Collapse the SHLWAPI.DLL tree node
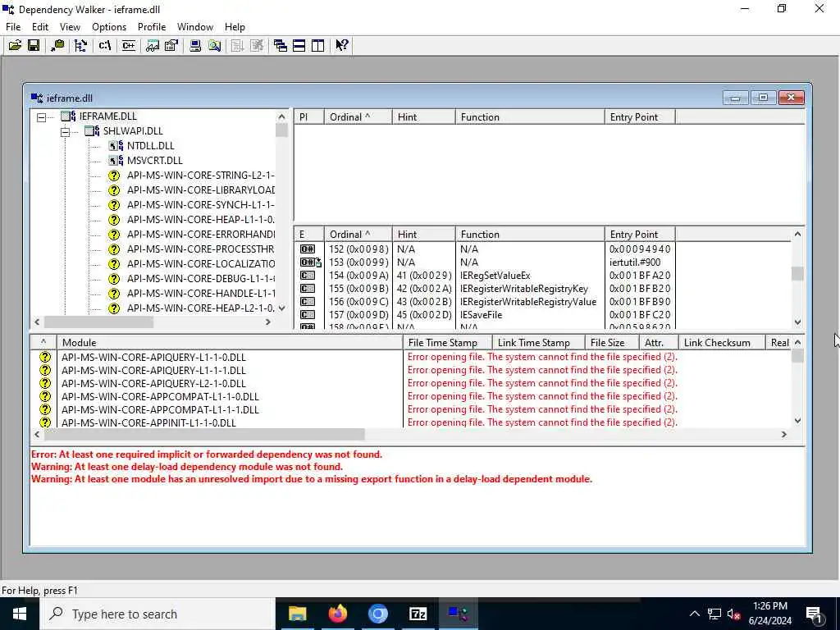The width and height of the screenshot is (840, 630). tap(65, 132)
